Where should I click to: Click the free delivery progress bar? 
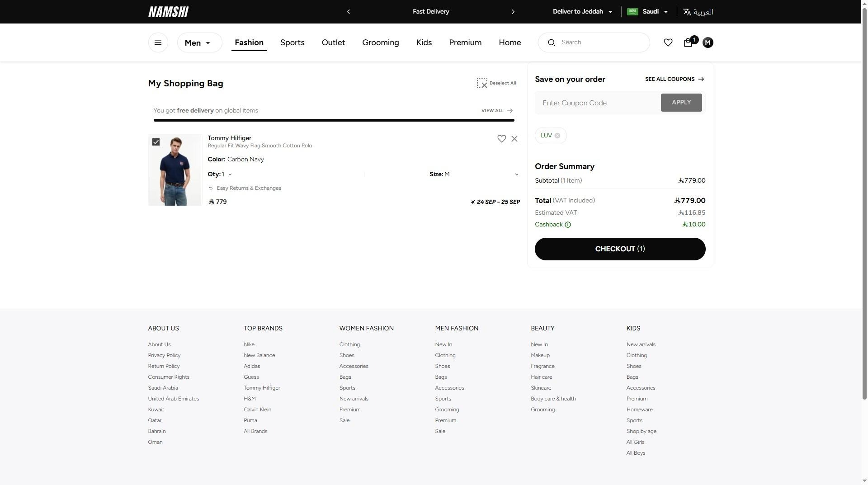coord(334,120)
